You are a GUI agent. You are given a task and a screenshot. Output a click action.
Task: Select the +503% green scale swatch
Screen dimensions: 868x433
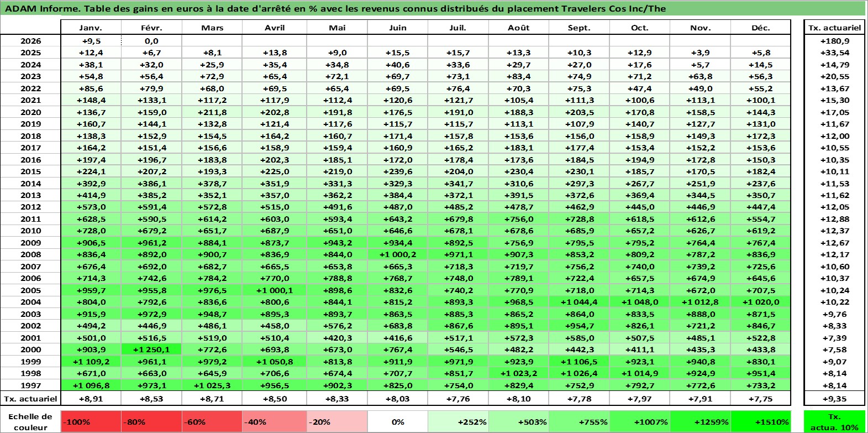tap(519, 421)
